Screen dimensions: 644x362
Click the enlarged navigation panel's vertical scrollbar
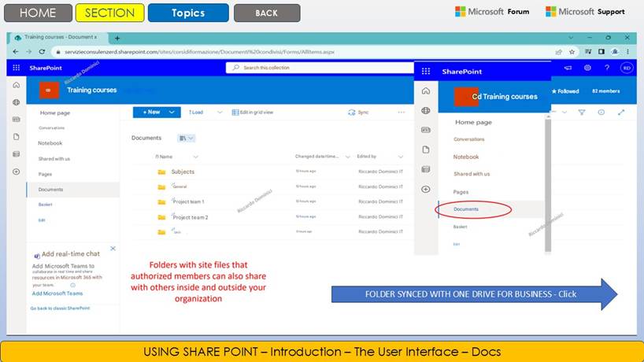[x=548, y=181]
